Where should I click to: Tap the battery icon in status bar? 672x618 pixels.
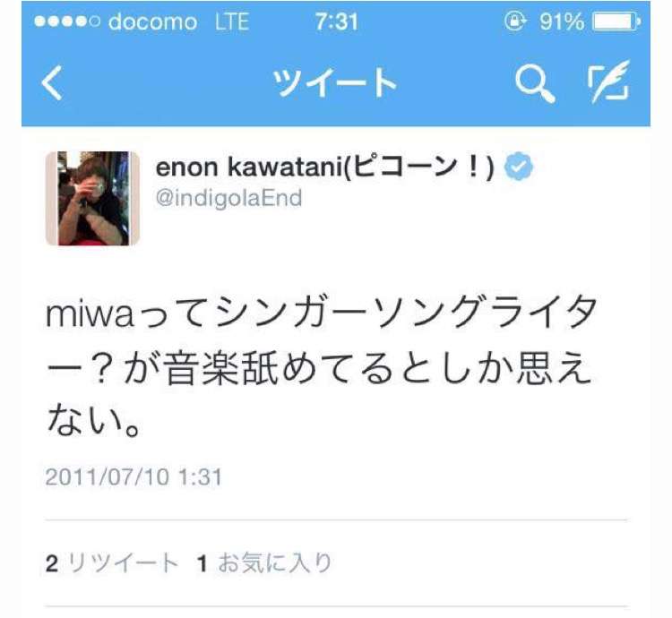point(616,21)
